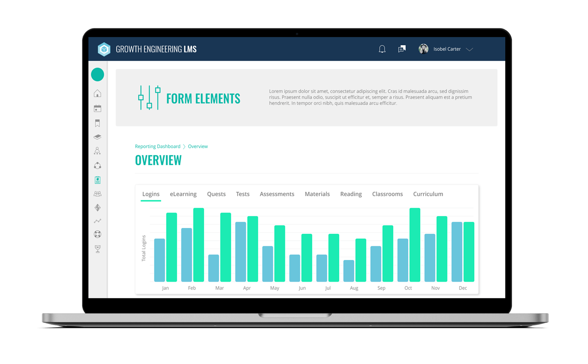This screenshot has height=364, width=588.
Task: Click the bookmark sidebar icon
Action: (x=97, y=123)
